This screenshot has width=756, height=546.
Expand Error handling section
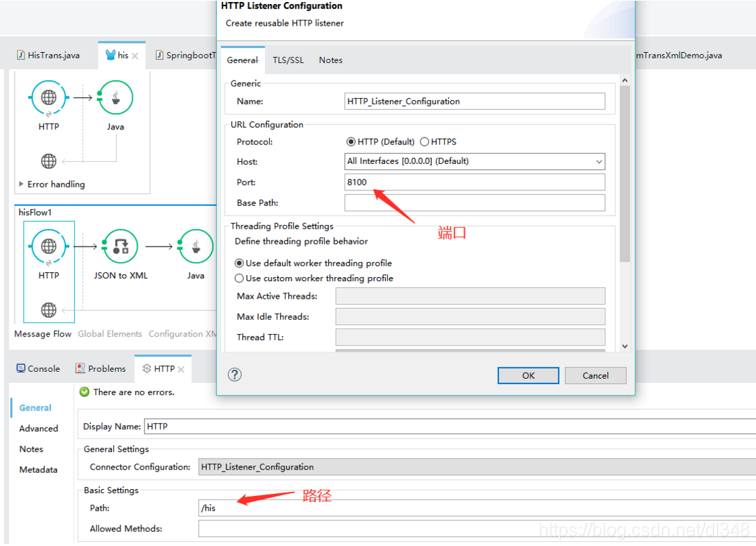21,184
